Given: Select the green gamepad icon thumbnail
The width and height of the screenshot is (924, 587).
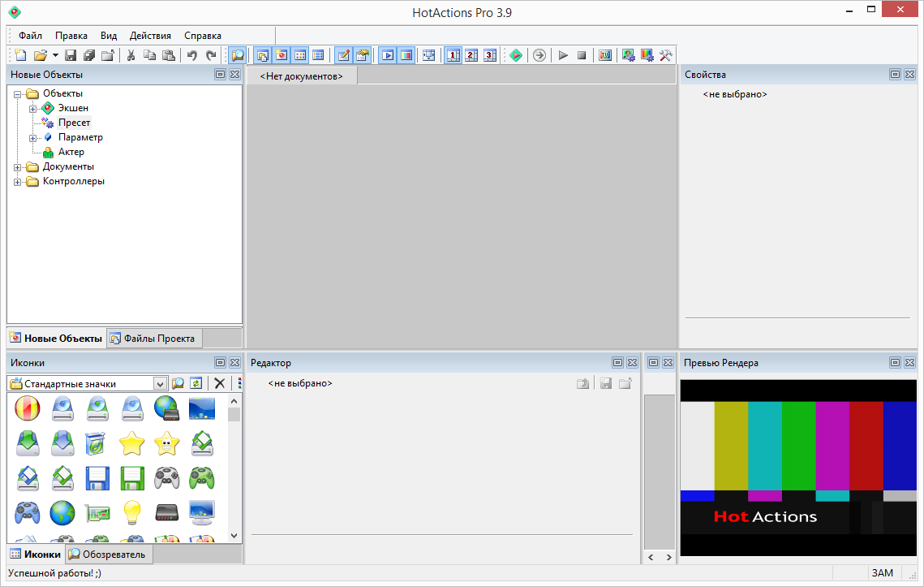Looking at the screenshot, I should coord(202,478).
